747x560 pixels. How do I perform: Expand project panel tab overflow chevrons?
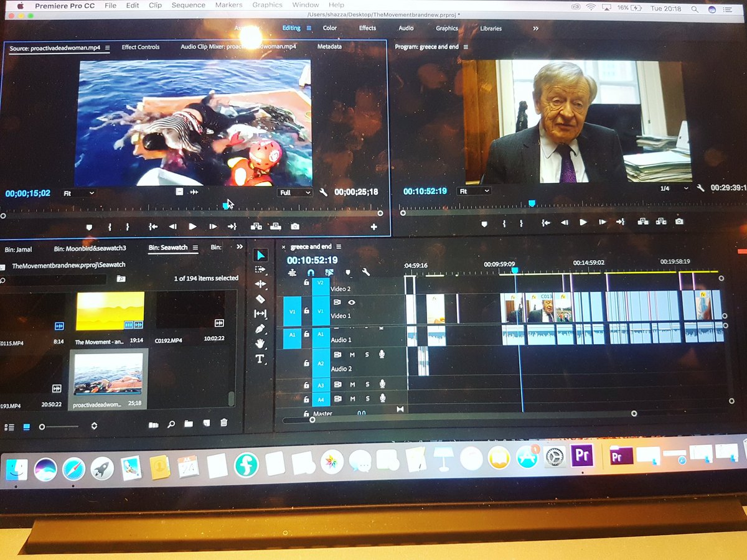pos(240,247)
